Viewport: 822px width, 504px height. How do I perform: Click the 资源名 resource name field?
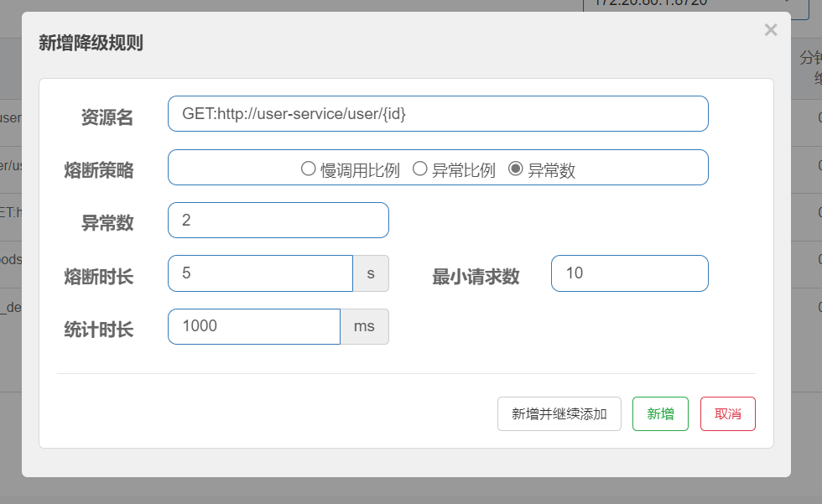(x=438, y=114)
